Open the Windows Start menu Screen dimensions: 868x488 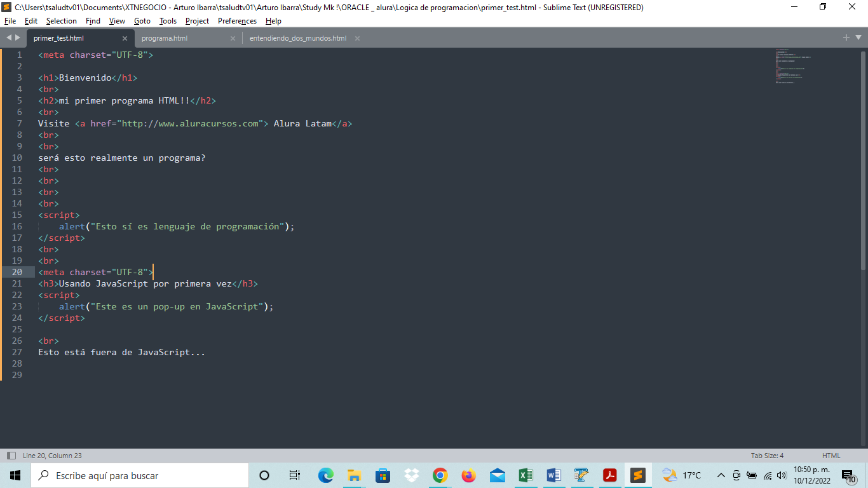15,475
